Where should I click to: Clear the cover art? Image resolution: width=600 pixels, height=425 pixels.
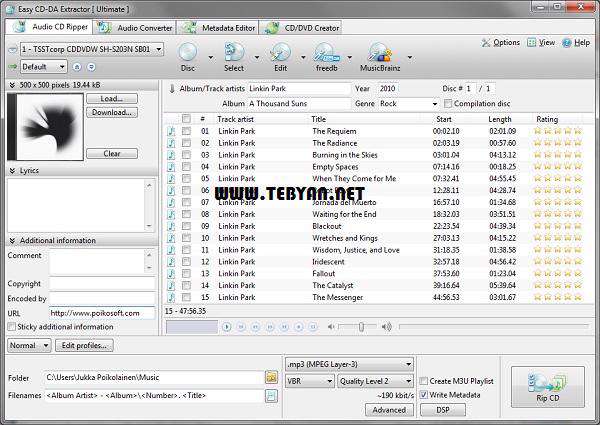pos(112,154)
